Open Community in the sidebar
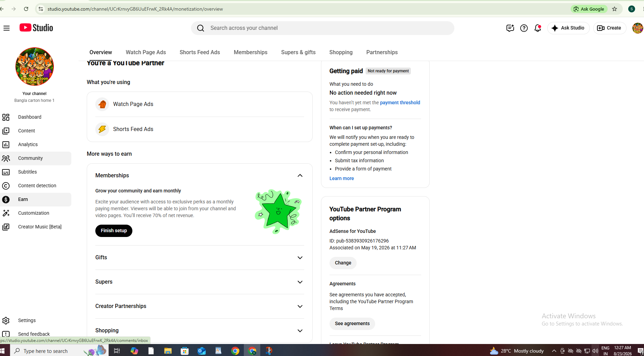The width and height of the screenshot is (644, 356). [x=36, y=158]
